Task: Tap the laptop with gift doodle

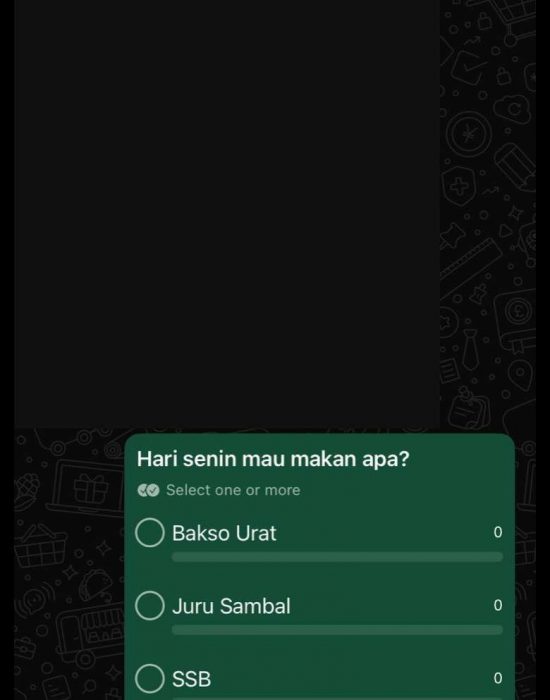Action: [87, 488]
